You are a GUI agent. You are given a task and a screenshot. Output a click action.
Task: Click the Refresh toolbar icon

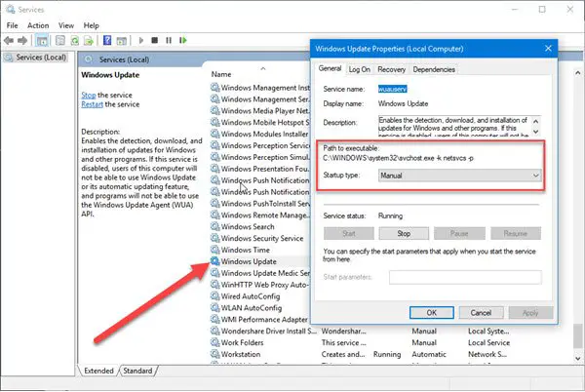point(75,40)
